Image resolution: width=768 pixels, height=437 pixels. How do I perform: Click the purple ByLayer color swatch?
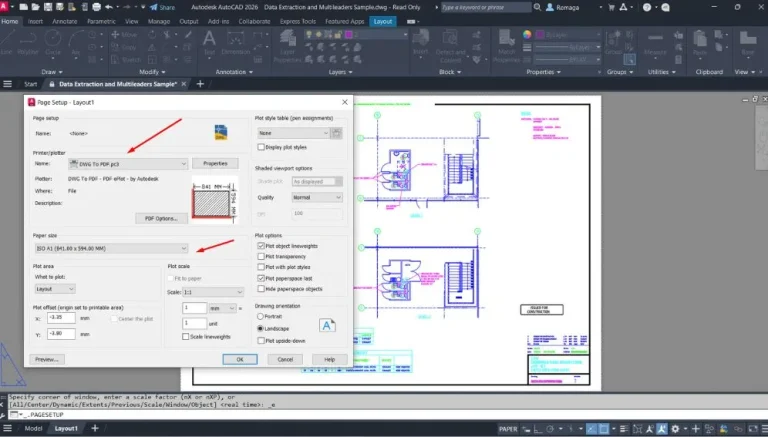coord(540,35)
